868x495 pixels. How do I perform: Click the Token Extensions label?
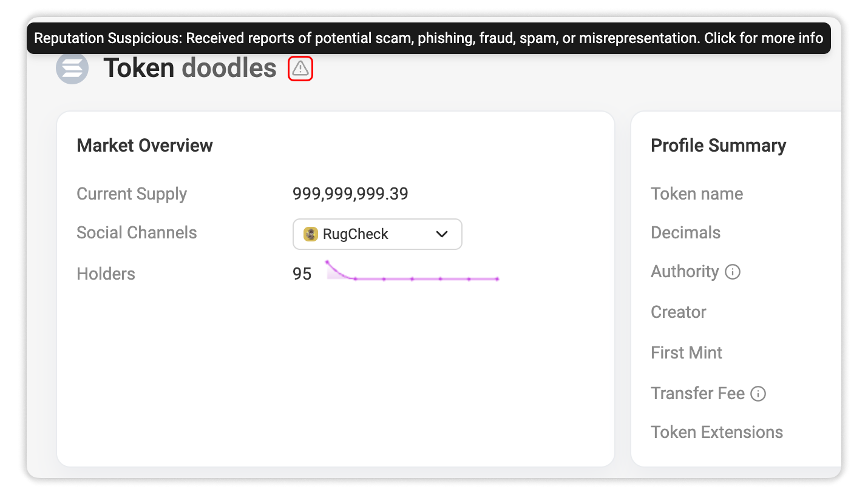pyautogui.click(x=717, y=433)
